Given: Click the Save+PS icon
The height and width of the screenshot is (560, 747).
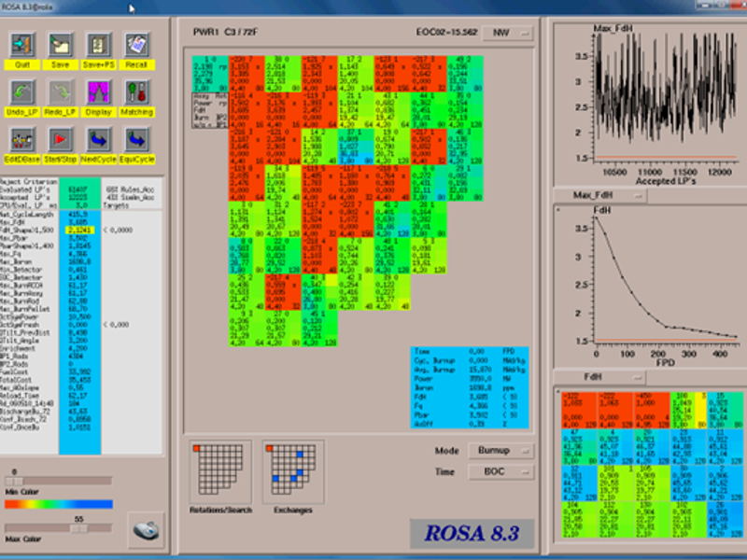Looking at the screenshot, I should (x=99, y=45).
